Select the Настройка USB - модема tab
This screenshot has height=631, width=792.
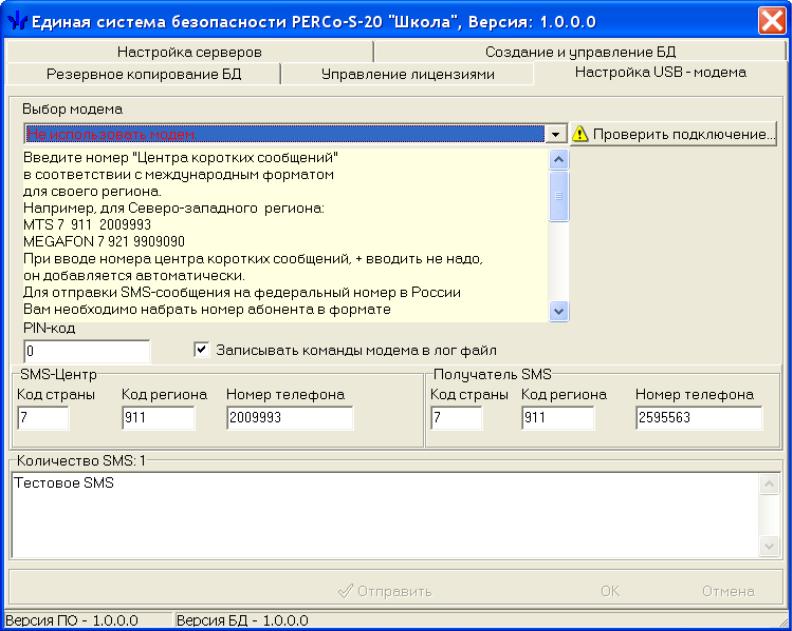click(660, 72)
